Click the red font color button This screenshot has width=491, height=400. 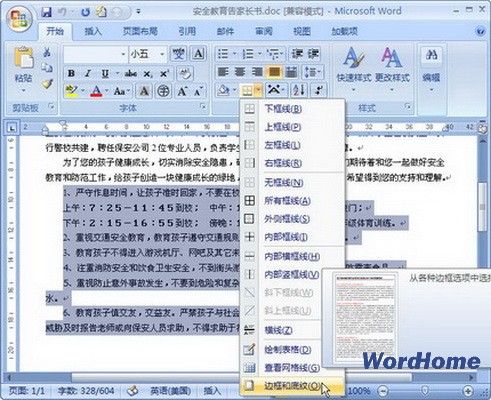pos(96,91)
